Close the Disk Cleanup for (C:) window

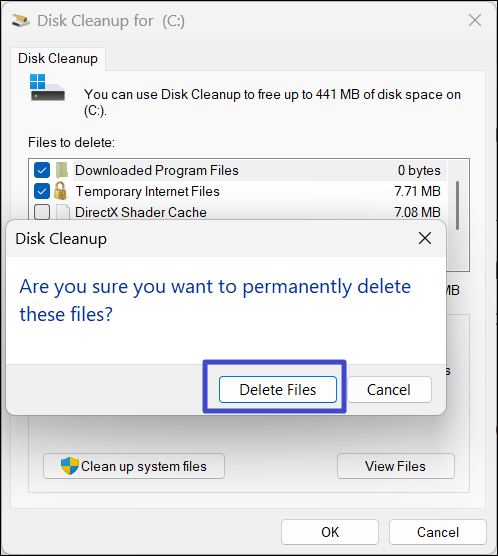click(475, 21)
